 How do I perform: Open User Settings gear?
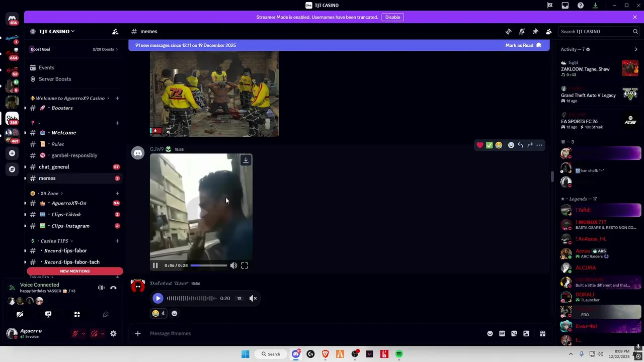(x=113, y=333)
